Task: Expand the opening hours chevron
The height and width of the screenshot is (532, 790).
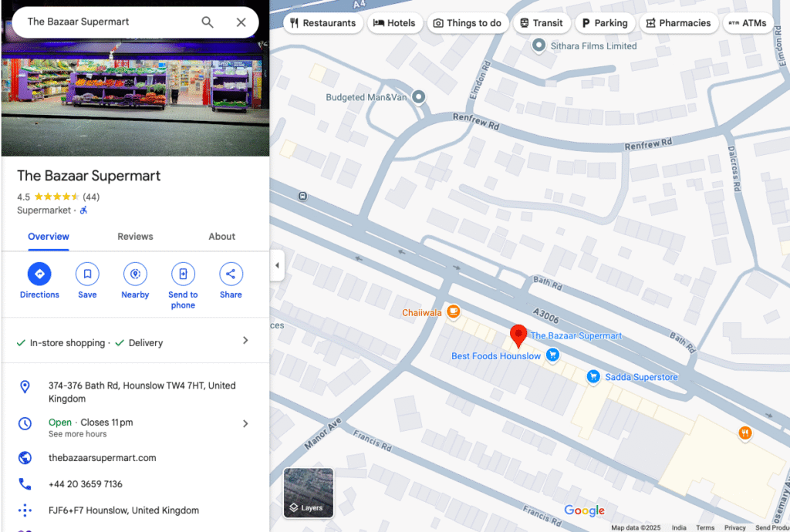Action: tap(245, 424)
